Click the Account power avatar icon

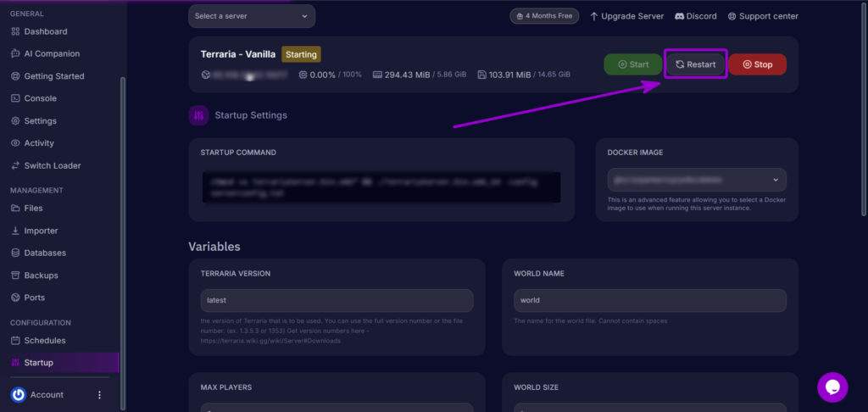(19, 395)
